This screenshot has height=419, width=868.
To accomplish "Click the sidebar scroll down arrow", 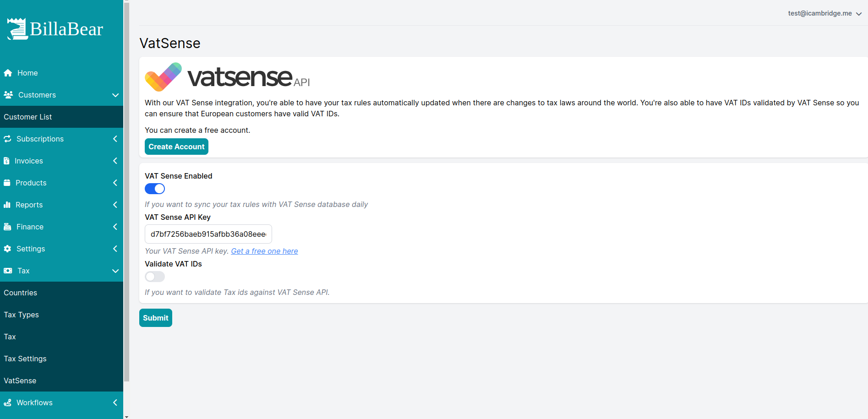I will (x=126, y=417).
